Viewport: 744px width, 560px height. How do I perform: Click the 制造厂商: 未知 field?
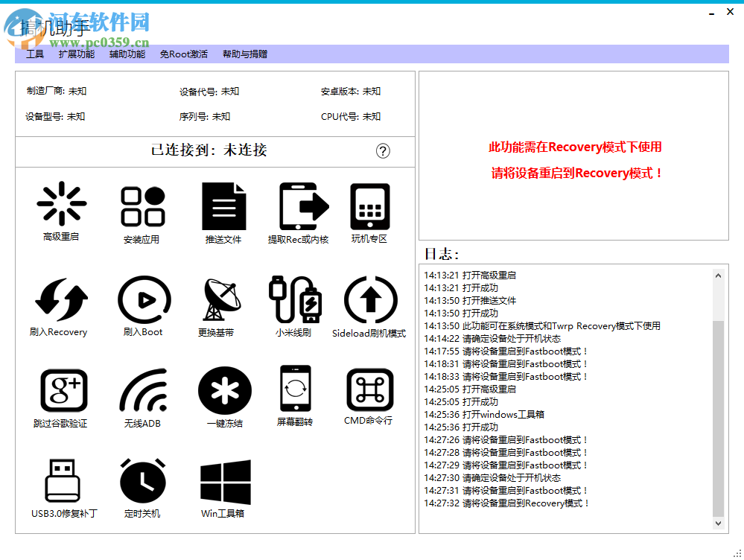57,91
